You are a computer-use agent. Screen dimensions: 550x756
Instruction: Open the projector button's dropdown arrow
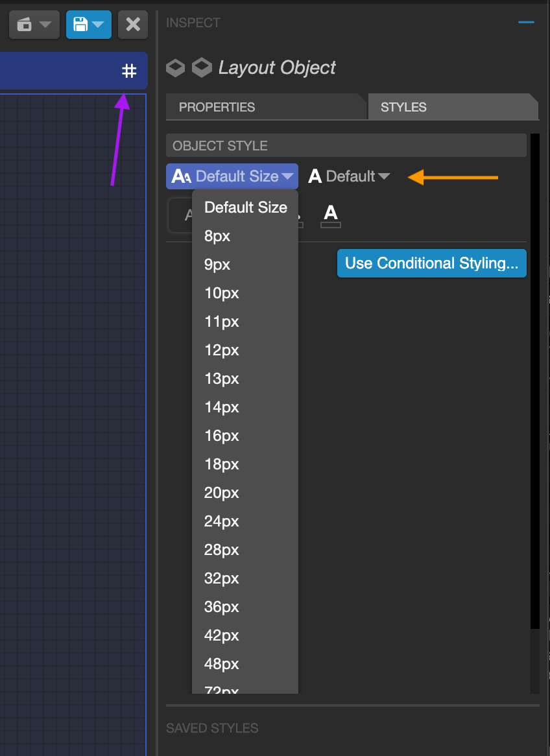[x=43, y=25]
